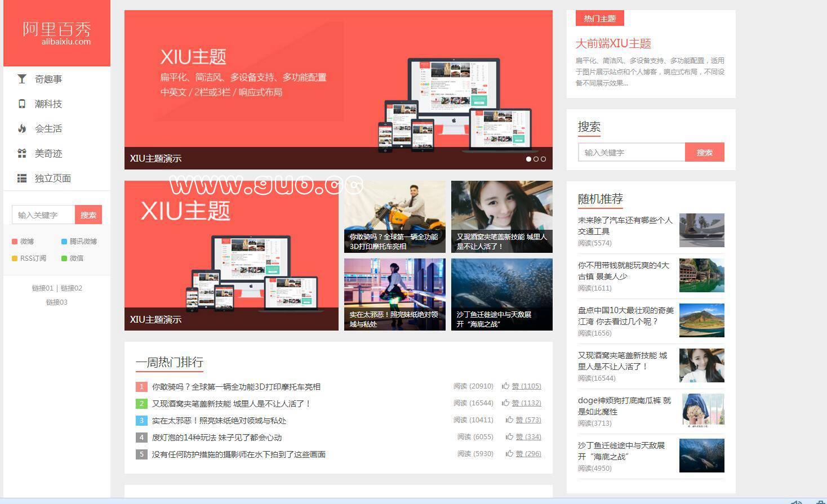
Task: Select the second carousel slide dot
Action: [536, 159]
